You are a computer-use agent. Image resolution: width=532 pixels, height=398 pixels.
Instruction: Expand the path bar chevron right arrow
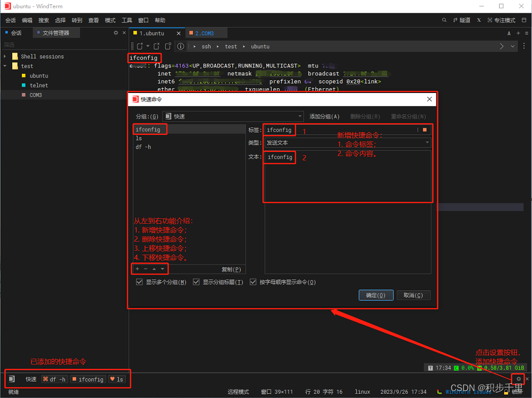pyautogui.click(x=502, y=46)
